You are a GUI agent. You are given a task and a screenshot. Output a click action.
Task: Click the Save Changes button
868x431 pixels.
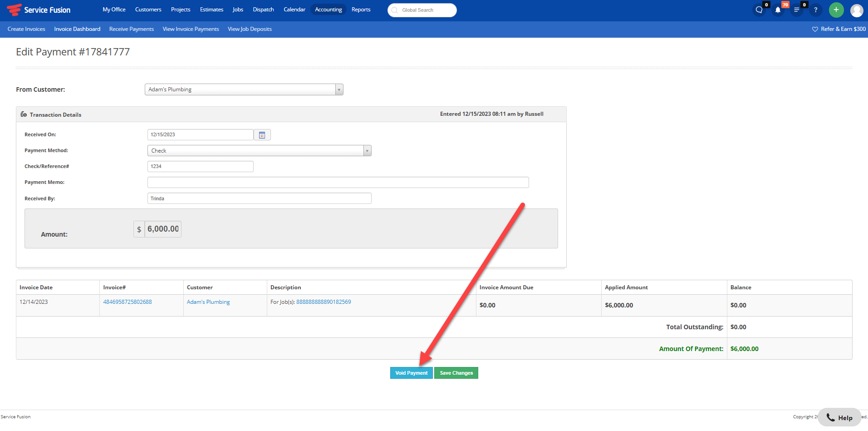(456, 373)
